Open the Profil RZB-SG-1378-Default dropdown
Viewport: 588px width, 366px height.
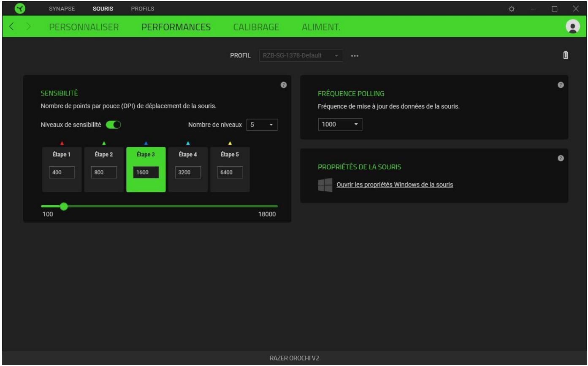pyautogui.click(x=301, y=56)
